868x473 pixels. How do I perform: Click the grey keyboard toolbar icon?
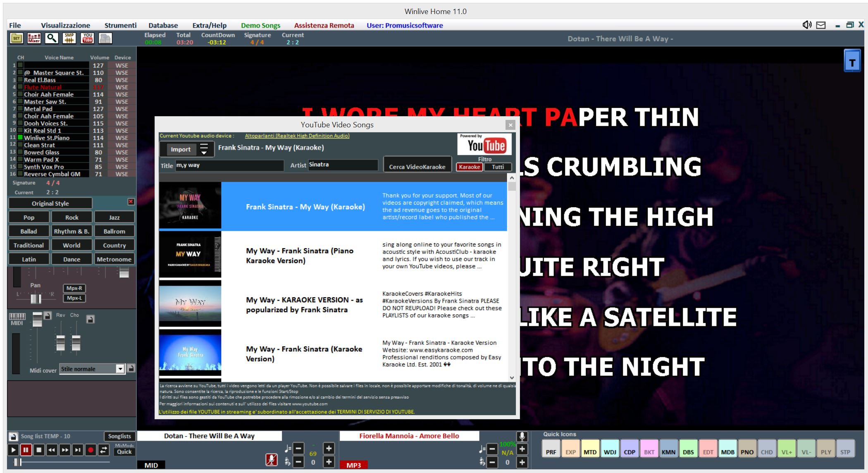105,38
